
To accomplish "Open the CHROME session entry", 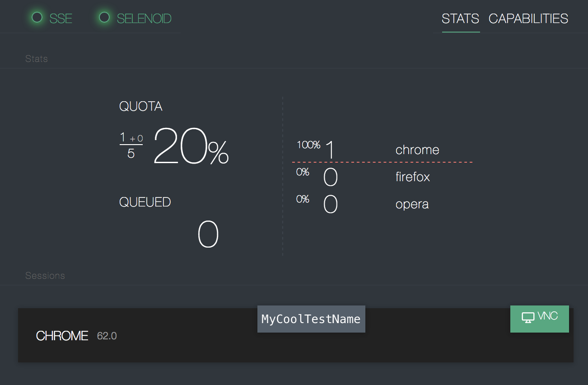I will pyautogui.click(x=296, y=335).
